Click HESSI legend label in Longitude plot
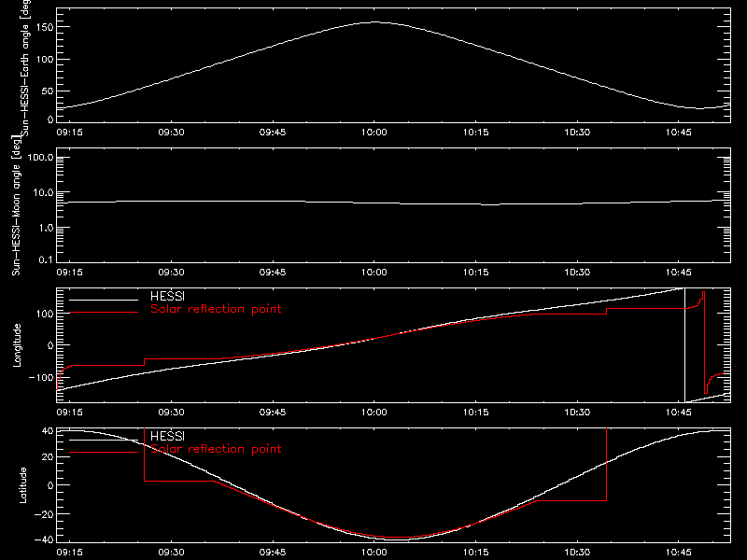Image resolution: width=747 pixels, height=560 pixels. click(x=167, y=297)
